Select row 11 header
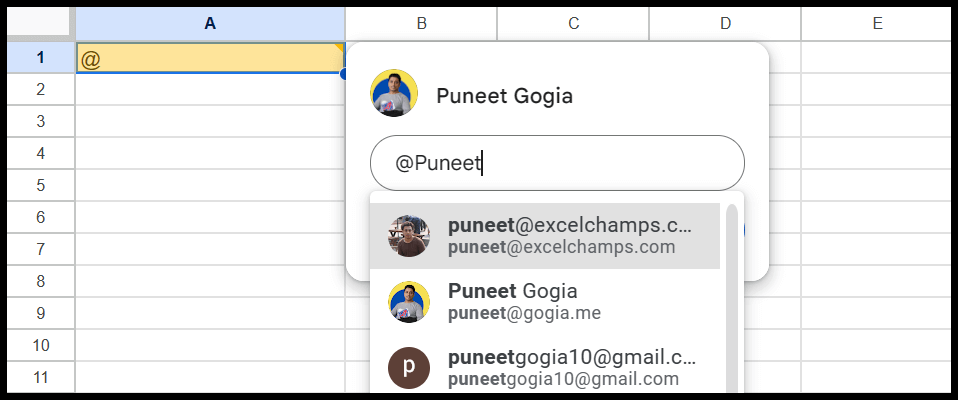 pyautogui.click(x=40, y=377)
